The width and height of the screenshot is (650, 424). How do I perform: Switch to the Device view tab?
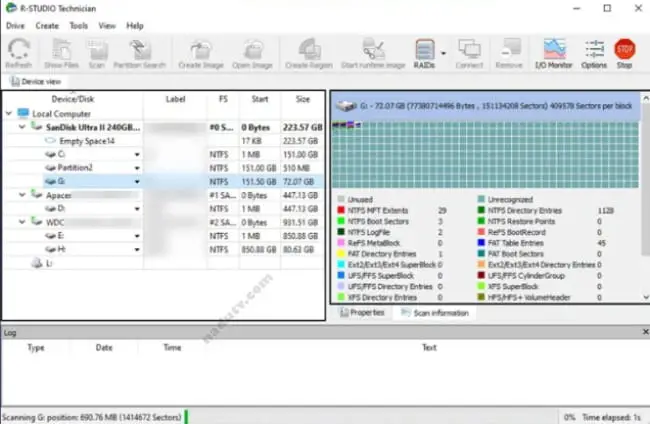click(x=36, y=82)
